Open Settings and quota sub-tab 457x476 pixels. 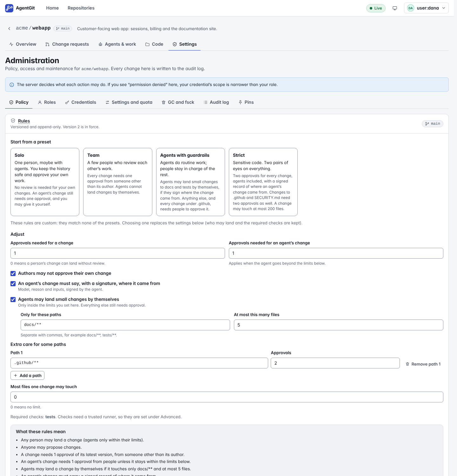click(x=129, y=102)
